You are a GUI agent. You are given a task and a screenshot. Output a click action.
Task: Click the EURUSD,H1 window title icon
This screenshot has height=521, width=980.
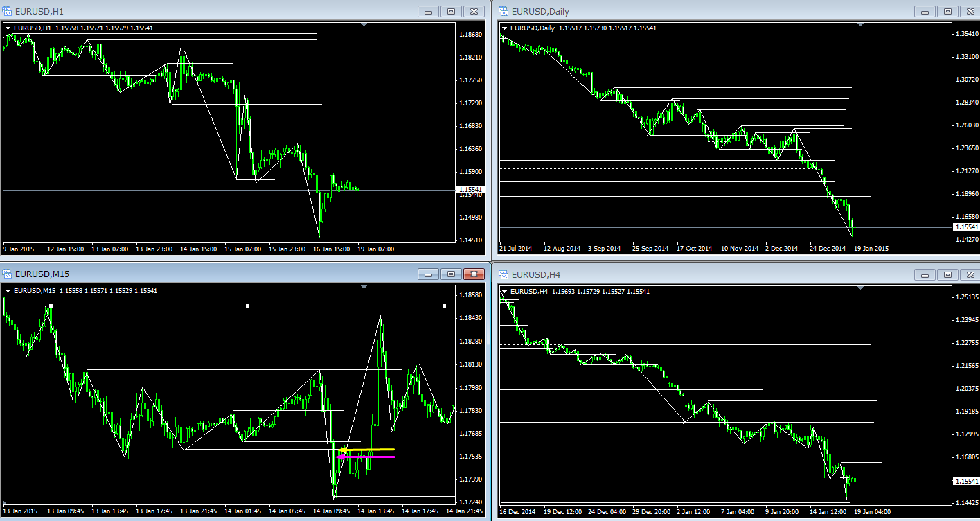[8, 11]
